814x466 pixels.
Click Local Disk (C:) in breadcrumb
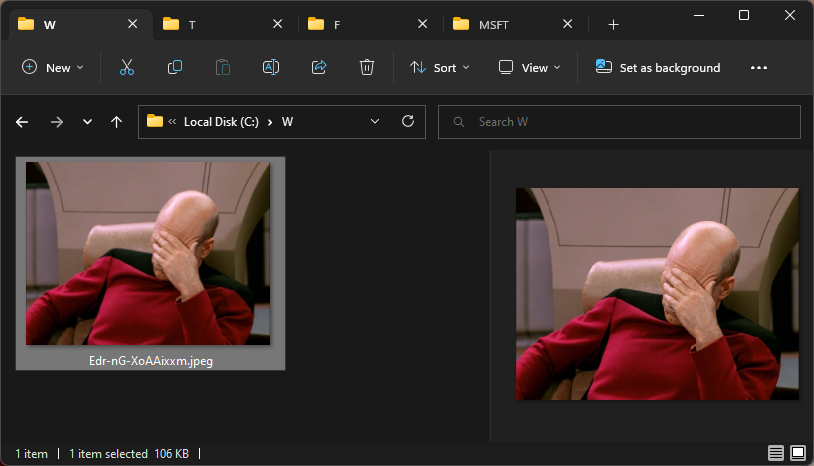pyautogui.click(x=221, y=122)
